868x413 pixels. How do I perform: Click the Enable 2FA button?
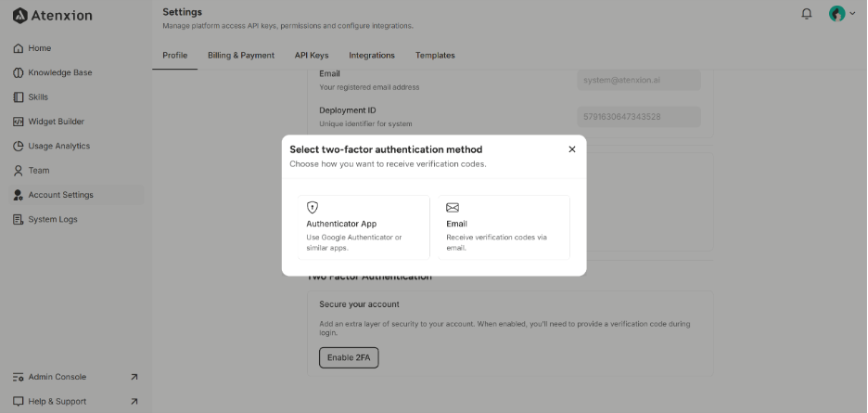tap(349, 357)
